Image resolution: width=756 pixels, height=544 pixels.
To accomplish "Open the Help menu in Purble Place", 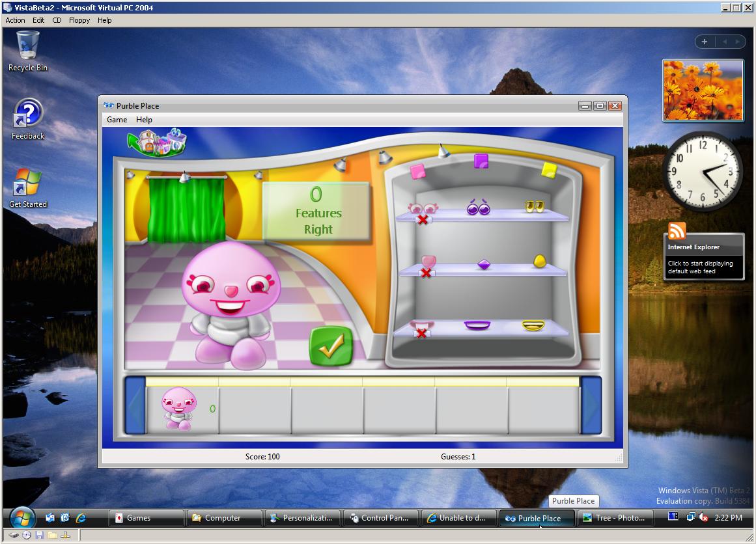I will (144, 120).
